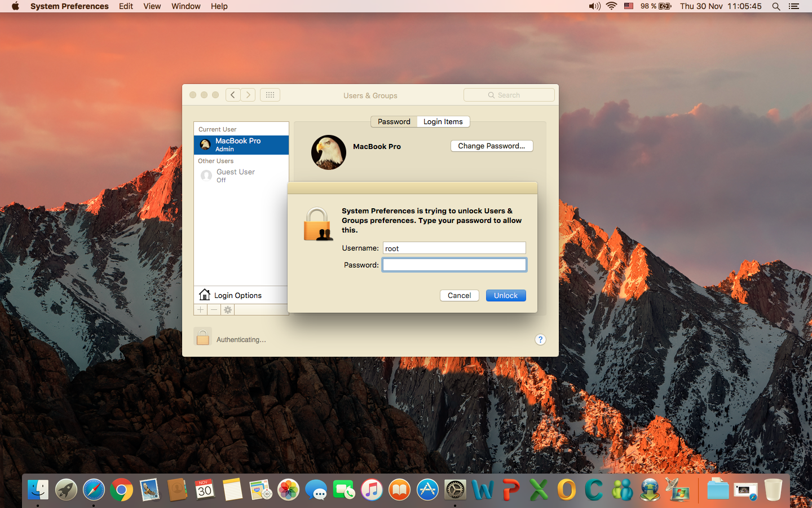Click Show All grid button in toolbar
Viewport: 812px width, 508px height.
point(270,95)
